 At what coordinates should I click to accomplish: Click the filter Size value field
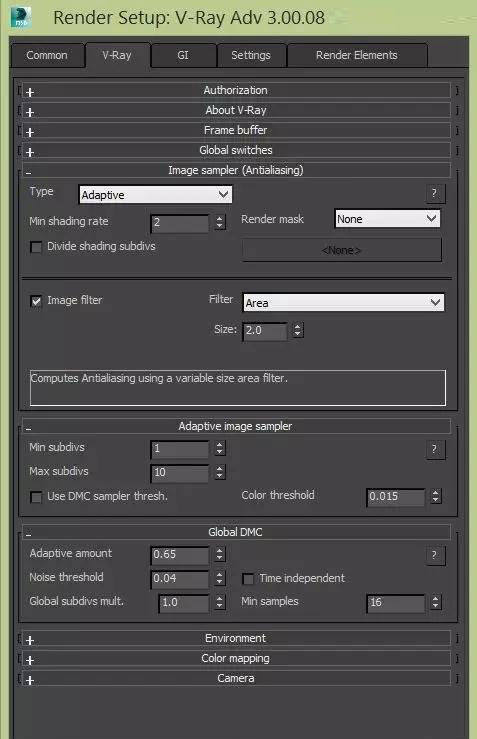[265, 330]
